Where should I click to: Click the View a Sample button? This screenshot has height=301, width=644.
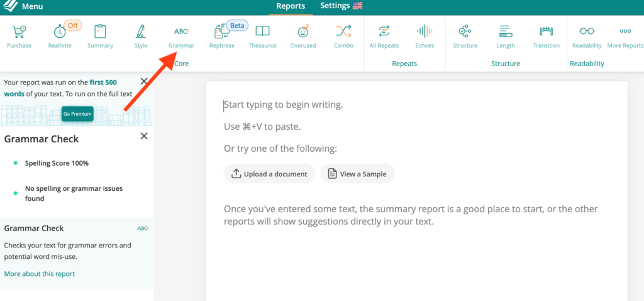pyautogui.click(x=357, y=174)
